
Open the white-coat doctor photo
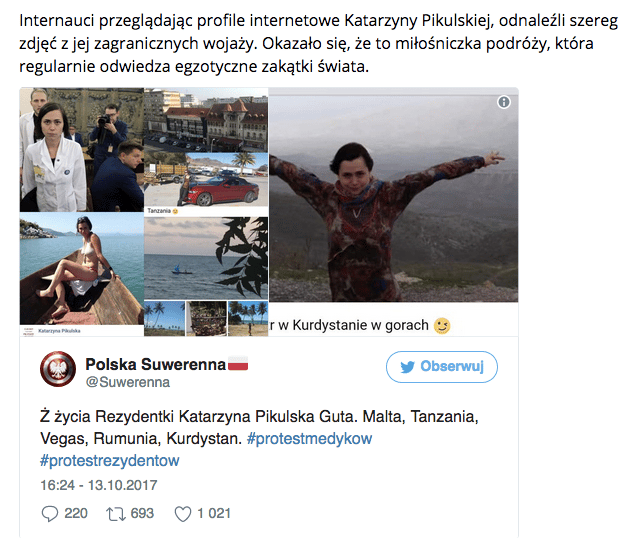[82, 150]
